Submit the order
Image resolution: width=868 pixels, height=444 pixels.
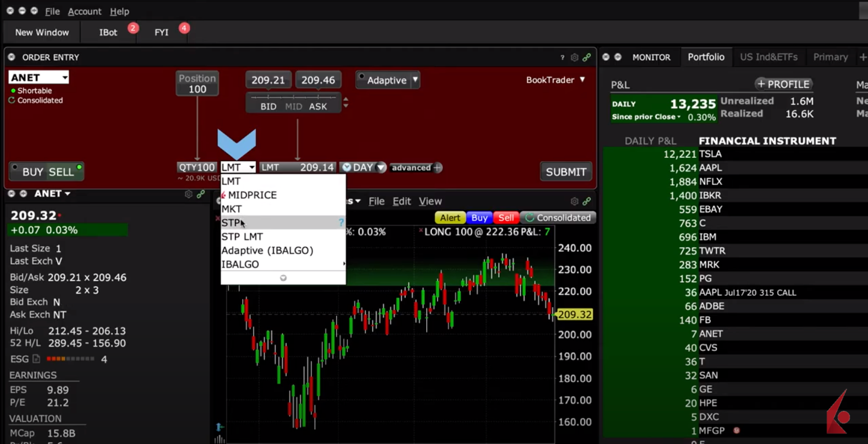566,172
